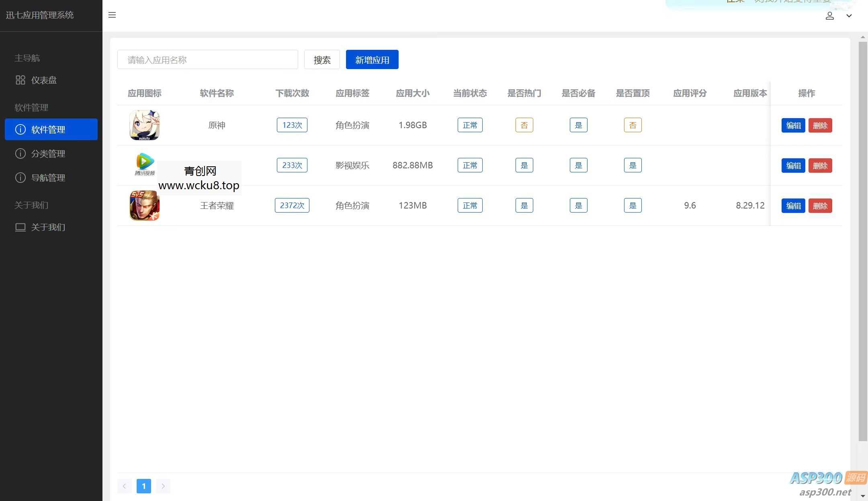Toggle the 是 pinned badge for 腾讯视频 row
The image size is (868, 501).
[633, 165]
